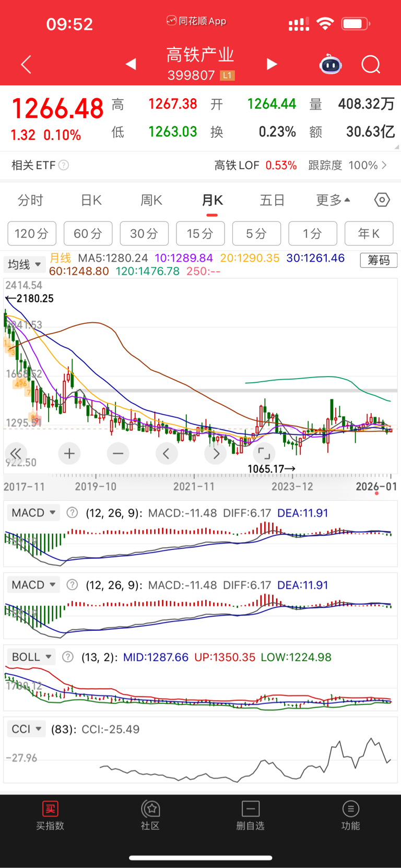Open CCI indicator dropdown
Image resolution: width=401 pixels, height=868 pixels.
pos(27,729)
